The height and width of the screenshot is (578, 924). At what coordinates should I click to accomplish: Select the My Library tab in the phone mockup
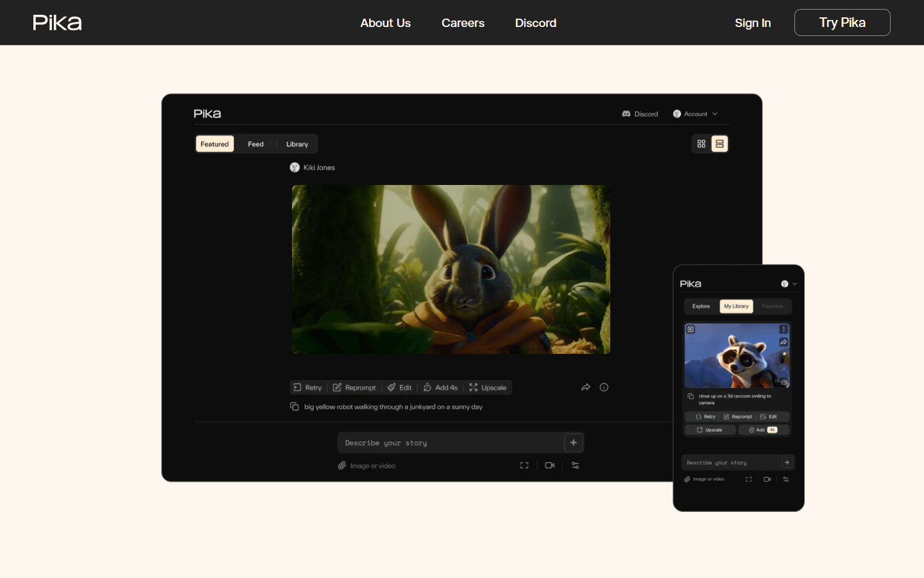736,306
